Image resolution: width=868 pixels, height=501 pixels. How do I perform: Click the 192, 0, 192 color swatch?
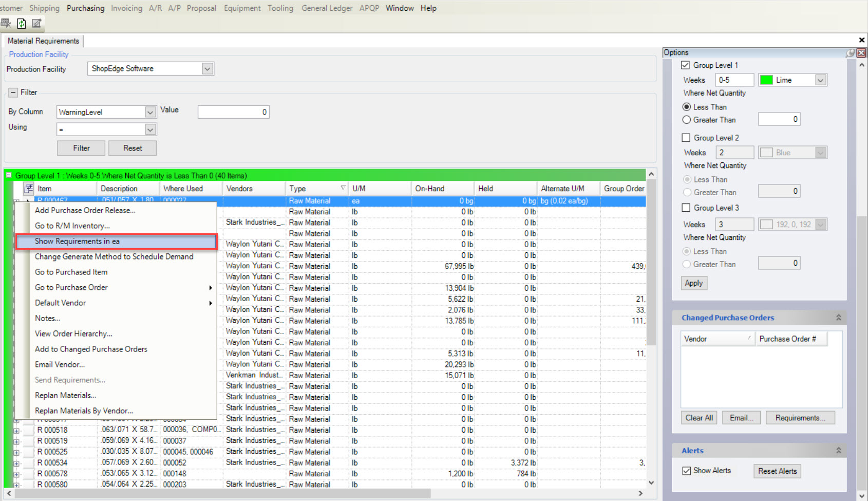click(x=766, y=225)
